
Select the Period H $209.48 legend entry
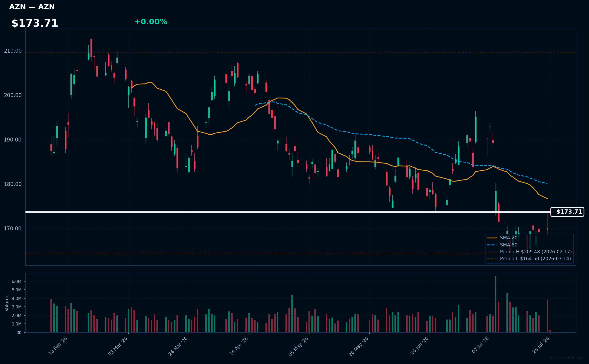pos(536,252)
